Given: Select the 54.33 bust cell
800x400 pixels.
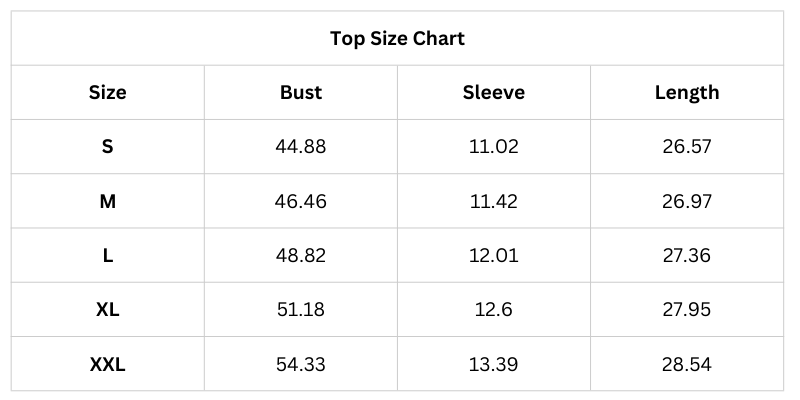Looking at the screenshot, I should pyautogui.click(x=301, y=364).
